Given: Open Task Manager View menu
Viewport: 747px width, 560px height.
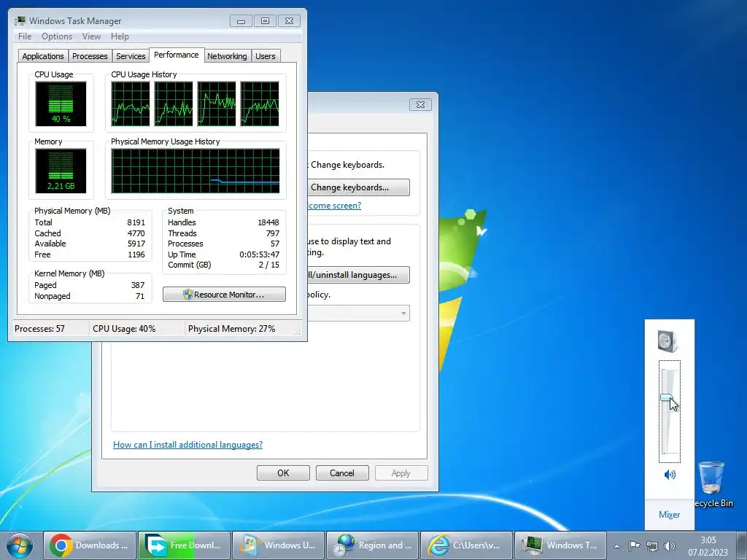Looking at the screenshot, I should (91, 36).
